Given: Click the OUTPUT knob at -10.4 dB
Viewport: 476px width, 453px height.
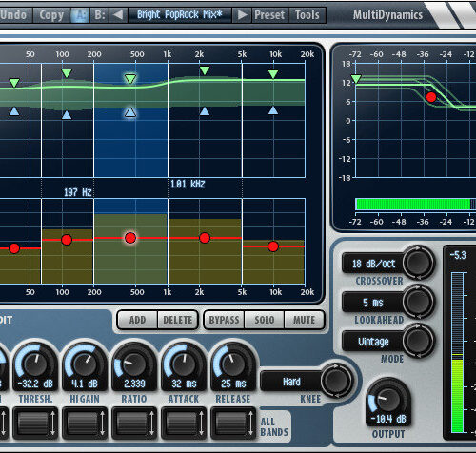Looking at the screenshot, I should click(388, 401).
